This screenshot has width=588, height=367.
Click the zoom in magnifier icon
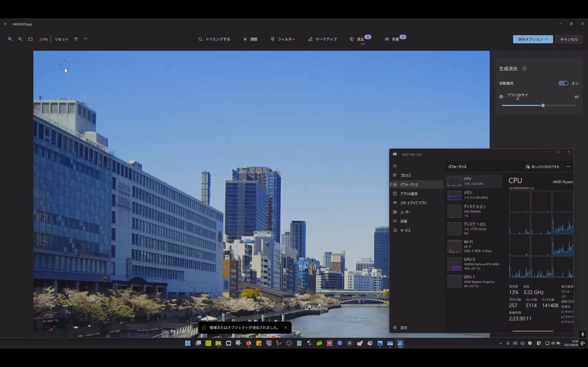point(10,39)
